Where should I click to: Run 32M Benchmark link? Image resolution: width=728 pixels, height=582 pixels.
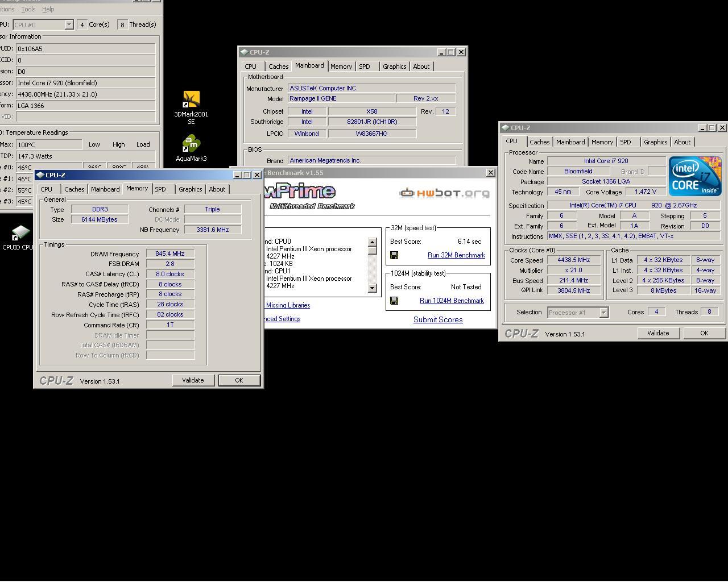(456, 255)
